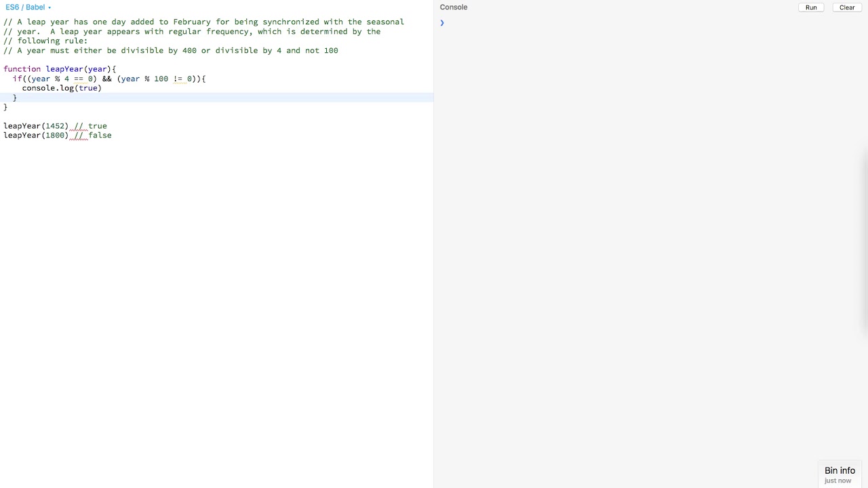The height and width of the screenshot is (488, 868).
Task: Focus the console prompt arrow
Action: (x=442, y=23)
